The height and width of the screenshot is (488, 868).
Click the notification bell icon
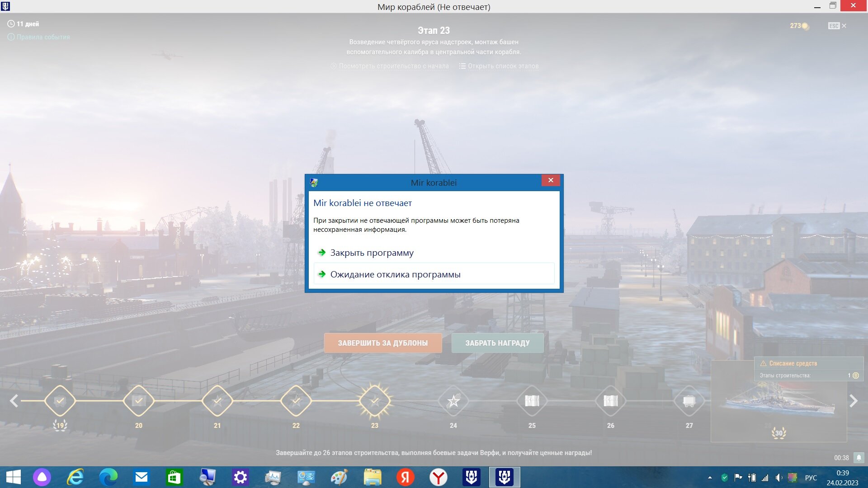(x=859, y=458)
